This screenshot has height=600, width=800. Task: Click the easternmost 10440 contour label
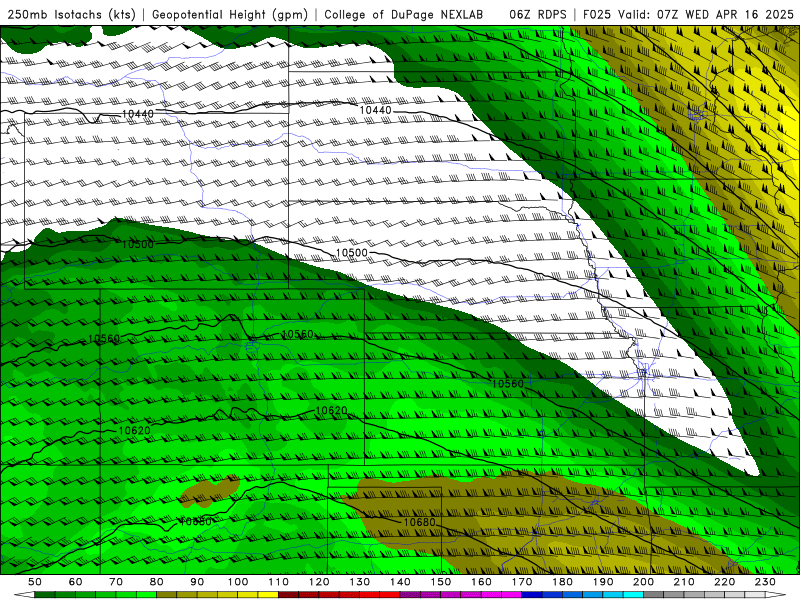click(x=376, y=110)
